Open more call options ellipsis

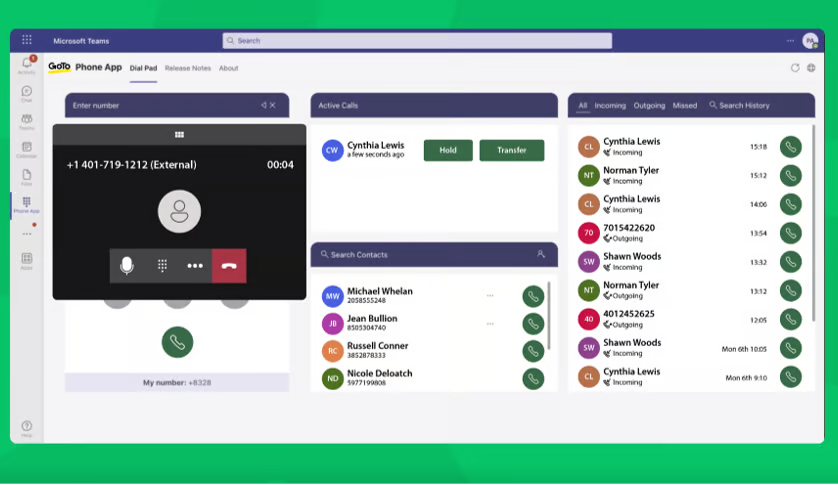pyautogui.click(x=195, y=266)
